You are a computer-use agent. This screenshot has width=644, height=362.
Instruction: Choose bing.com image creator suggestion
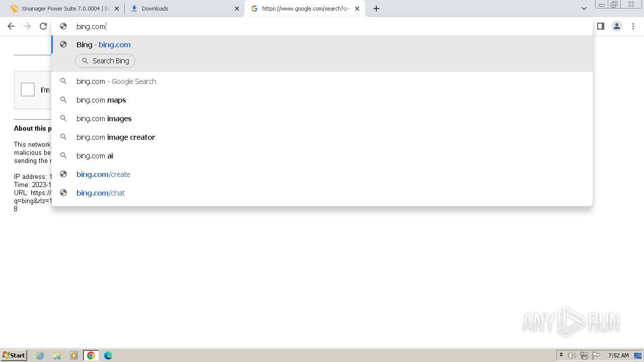click(x=322, y=137)
